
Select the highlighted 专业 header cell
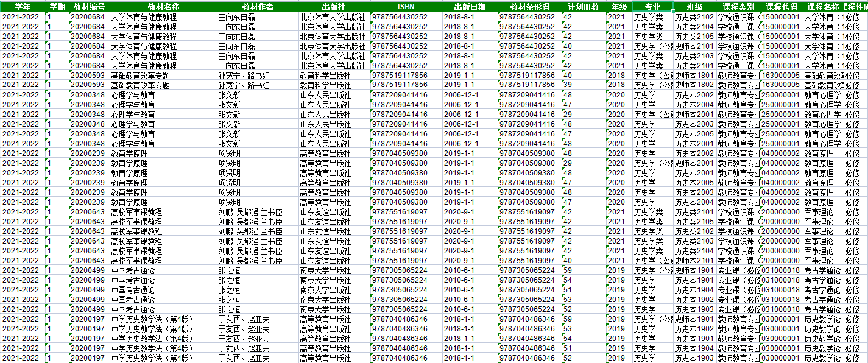pos(652,7)
